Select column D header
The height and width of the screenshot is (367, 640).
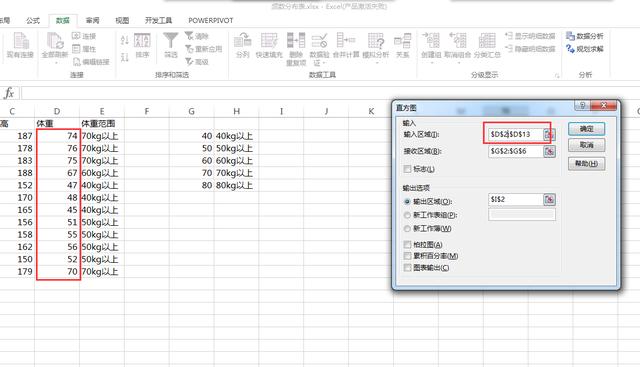(57, 111)
